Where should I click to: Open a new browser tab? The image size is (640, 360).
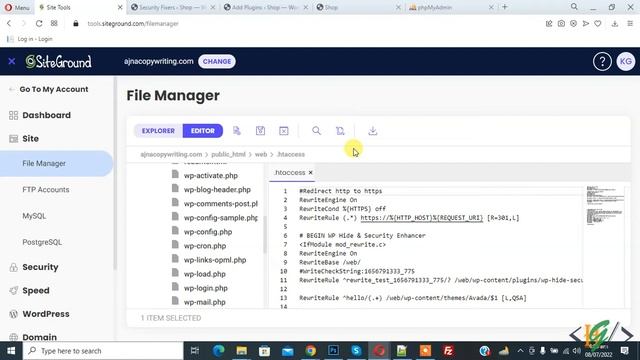pos(505,7)
